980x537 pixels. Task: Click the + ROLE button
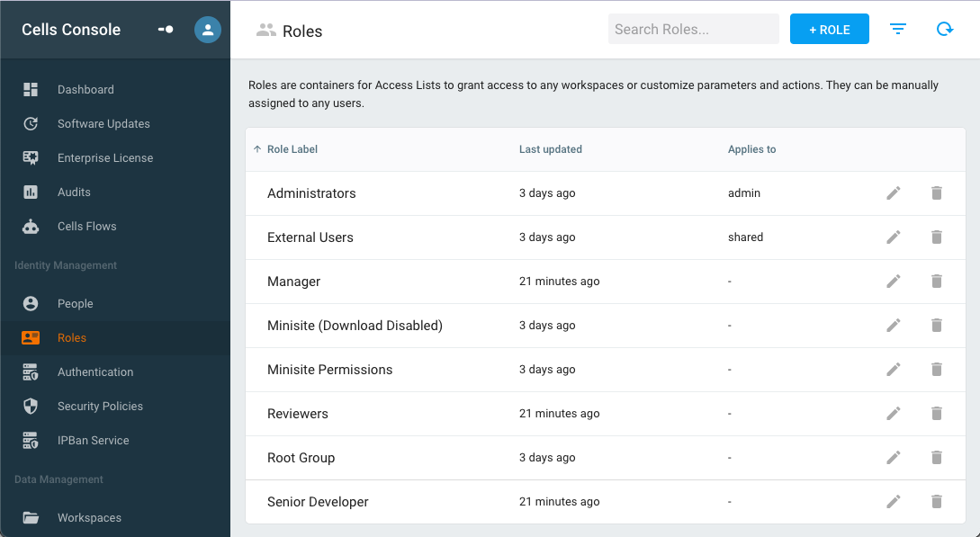pos(830,29)
